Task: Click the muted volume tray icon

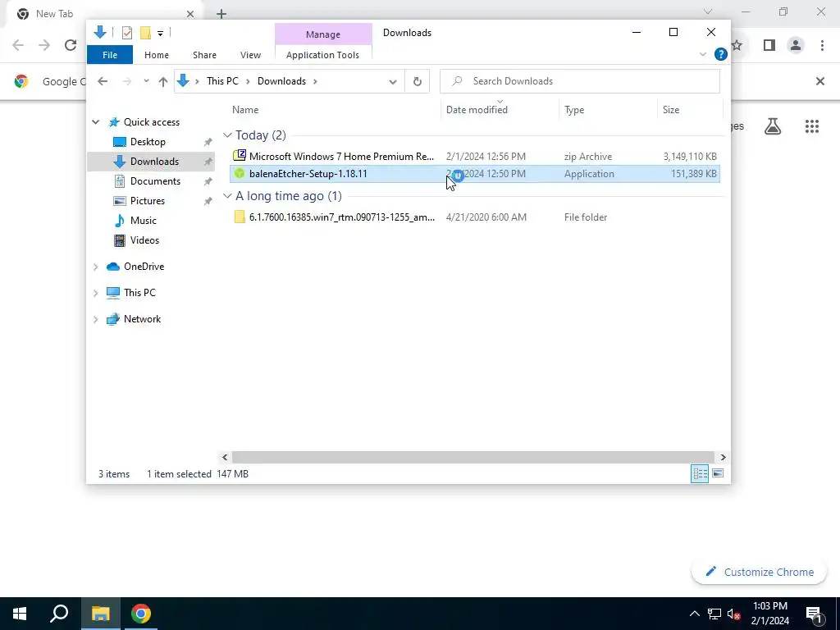Action: pos(733,614)
